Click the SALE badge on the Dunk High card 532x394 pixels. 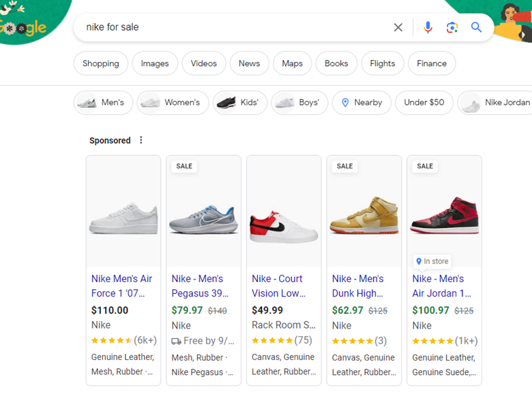[x=344, y=166]
